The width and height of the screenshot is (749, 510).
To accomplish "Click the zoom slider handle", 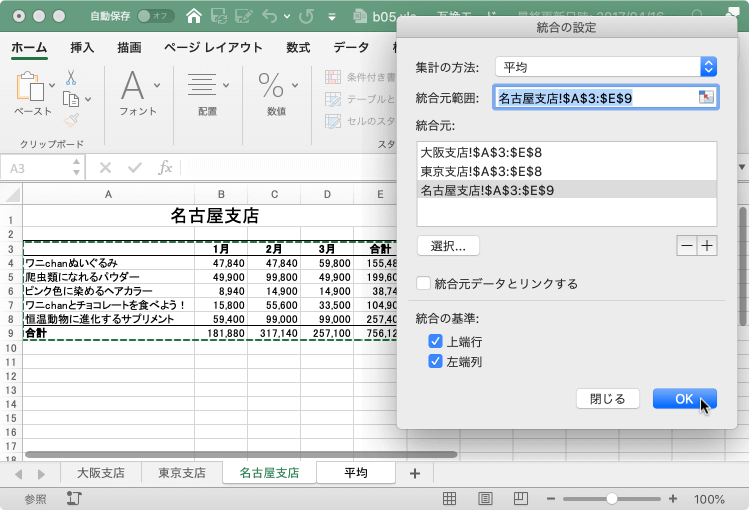I will [x=611, y=499].
